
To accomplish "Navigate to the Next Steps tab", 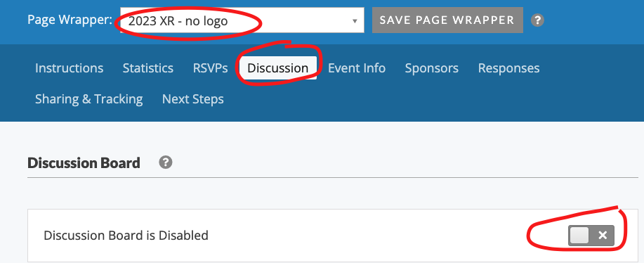I will tap(193, 99).
